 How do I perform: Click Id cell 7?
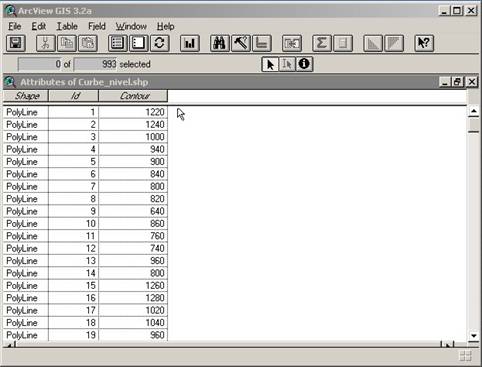click(74, 186)
